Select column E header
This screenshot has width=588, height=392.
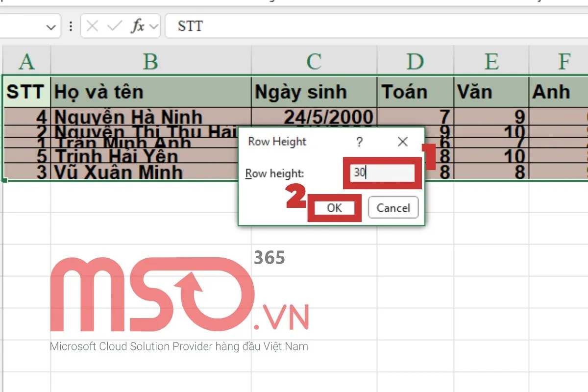click(x=491, y=62)
